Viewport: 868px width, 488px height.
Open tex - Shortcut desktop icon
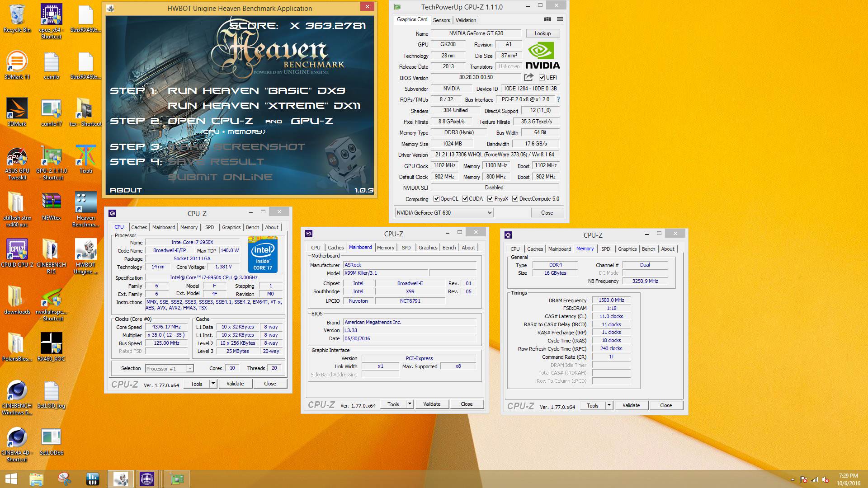(x=85, y=112)
